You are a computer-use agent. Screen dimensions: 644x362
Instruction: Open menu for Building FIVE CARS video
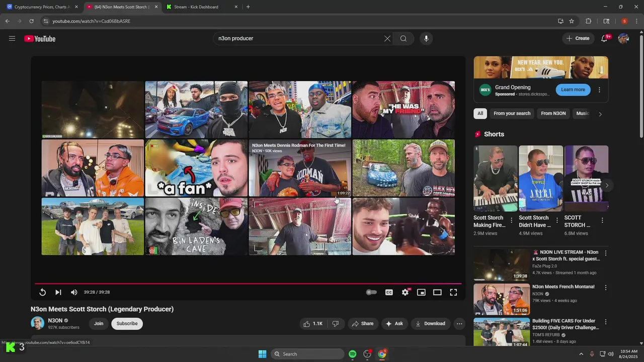[606, 322]
